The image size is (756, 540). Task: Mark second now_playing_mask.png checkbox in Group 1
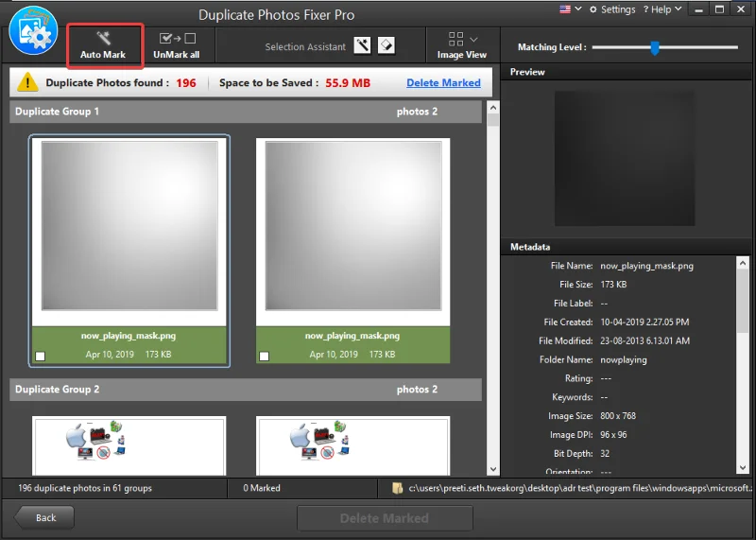click(x=265, y=357)
